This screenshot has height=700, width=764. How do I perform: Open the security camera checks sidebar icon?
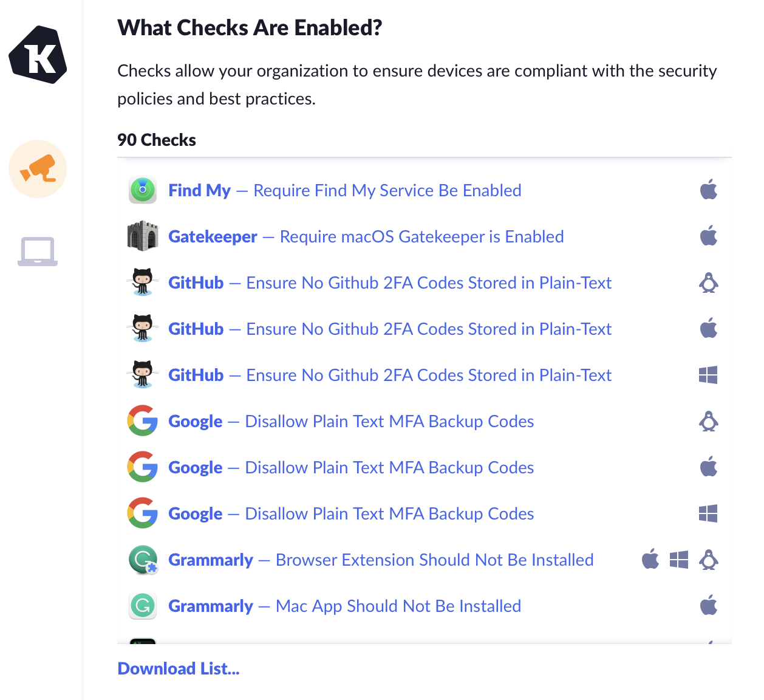click(38, 169)
